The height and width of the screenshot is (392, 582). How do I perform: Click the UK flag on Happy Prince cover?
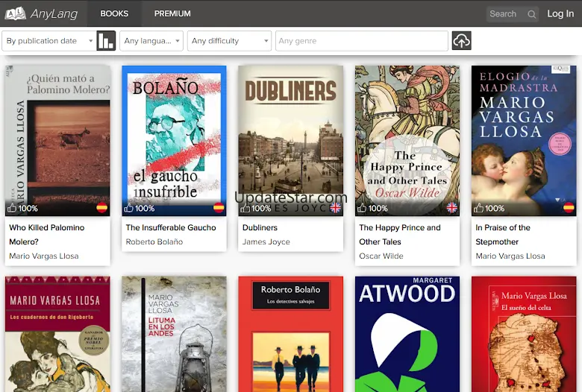(451, 208)
